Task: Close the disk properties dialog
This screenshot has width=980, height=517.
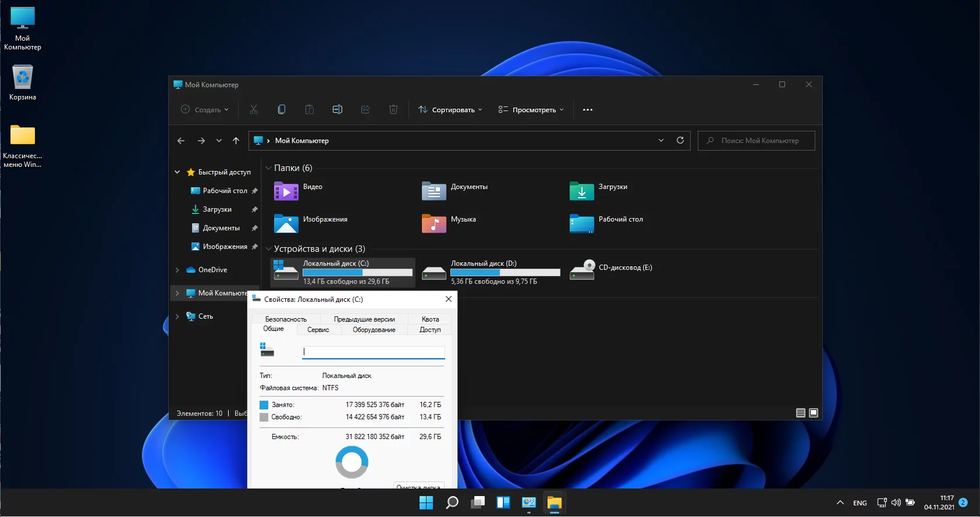Action: point(448,299)
